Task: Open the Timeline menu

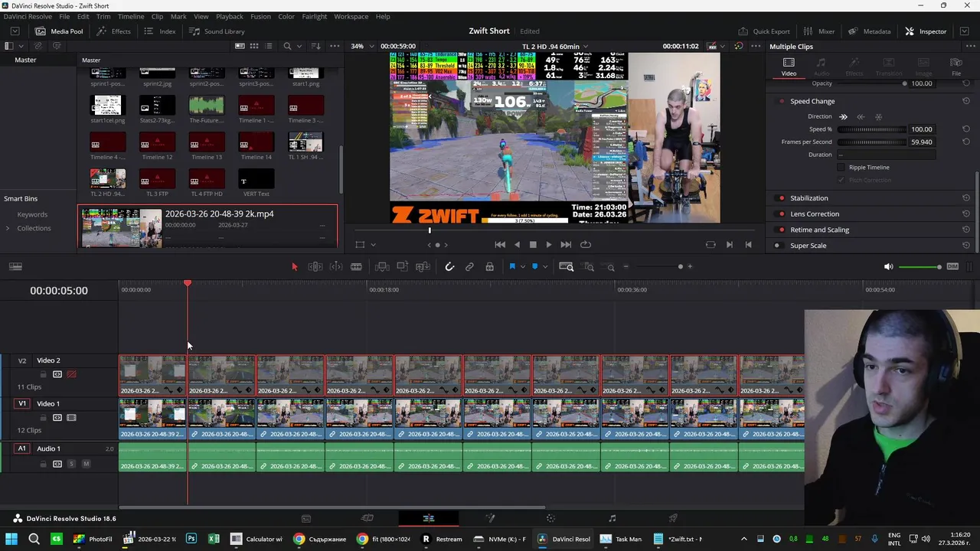Action: (130, 16)
